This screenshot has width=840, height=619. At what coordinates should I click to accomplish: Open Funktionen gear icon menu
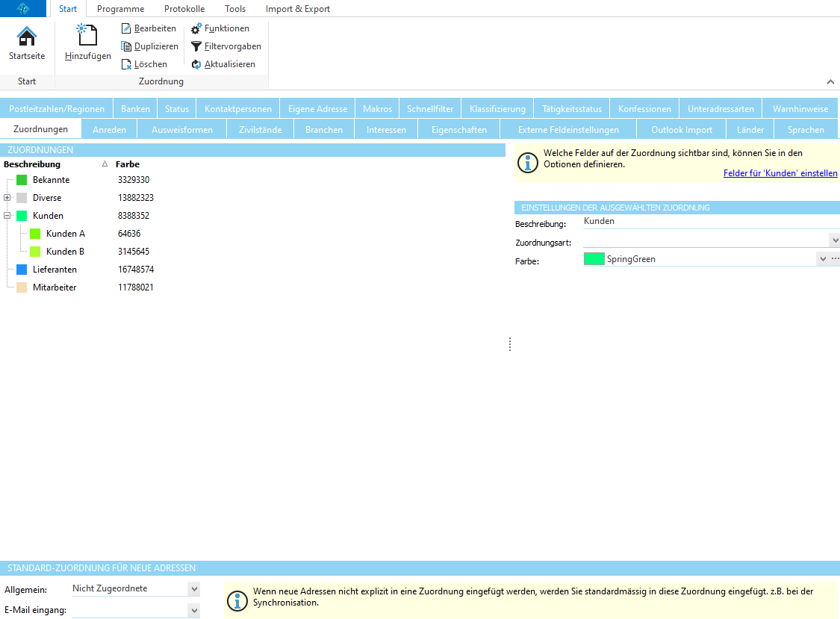point(196,28)
